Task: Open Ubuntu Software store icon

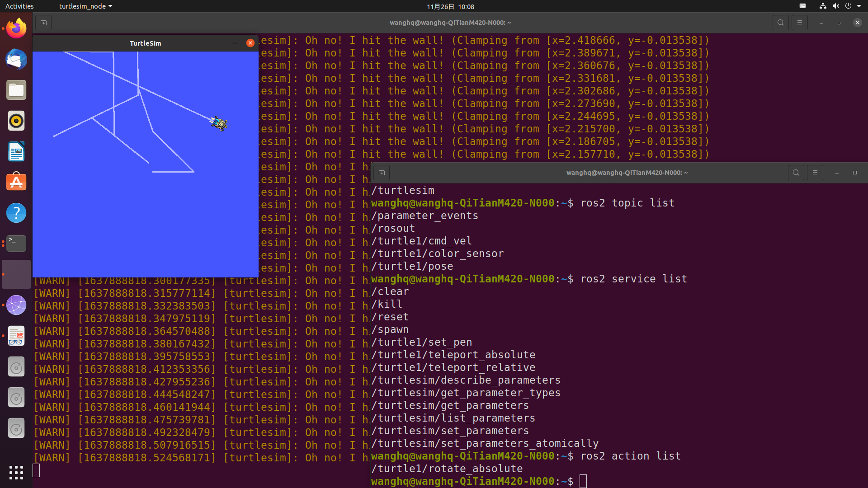Action: tap(16, 182)
